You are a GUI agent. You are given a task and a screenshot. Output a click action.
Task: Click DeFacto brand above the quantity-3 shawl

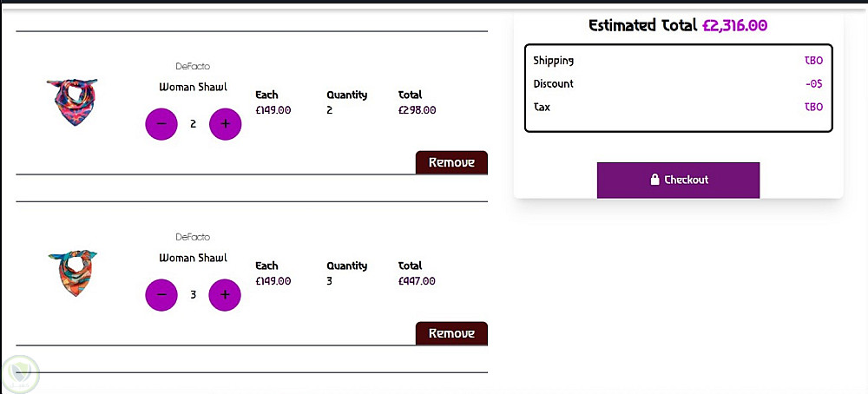tap(193, 237)
